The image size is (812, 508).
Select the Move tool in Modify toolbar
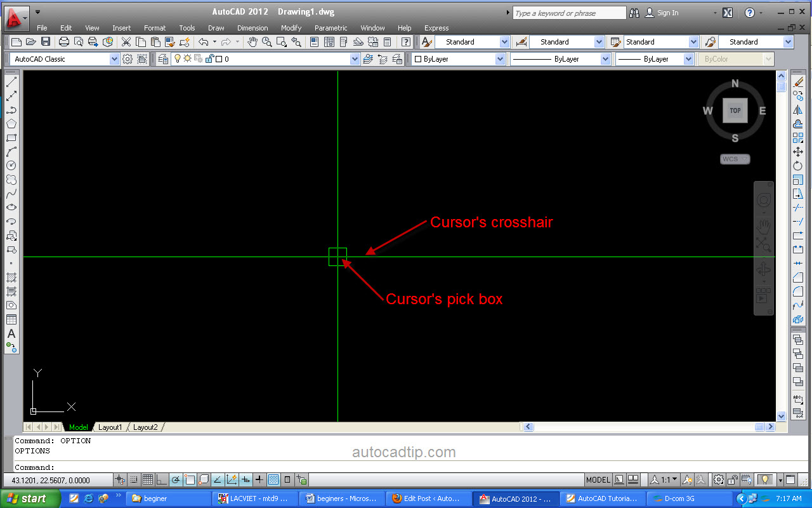(x=798, y=152)
